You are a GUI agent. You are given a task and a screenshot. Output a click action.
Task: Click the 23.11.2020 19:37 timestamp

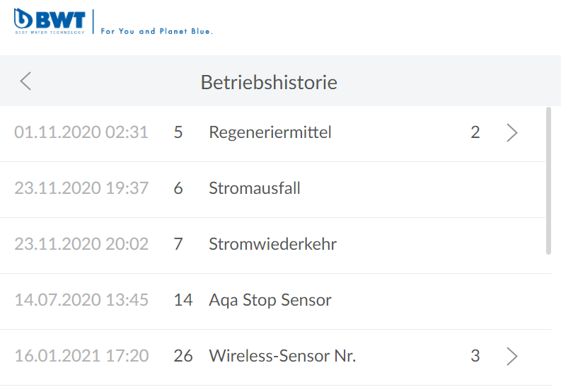pyautogui.click(x=81, y=188)
